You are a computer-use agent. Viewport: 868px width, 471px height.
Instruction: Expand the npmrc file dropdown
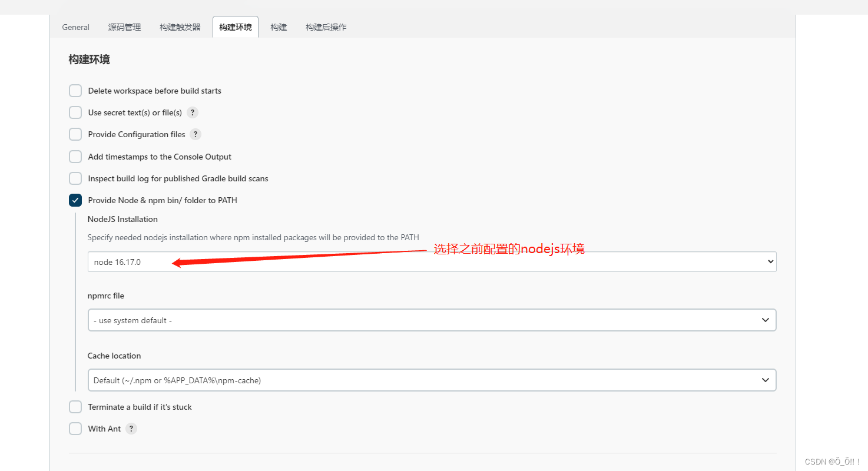pyautogui.click(x=432, y=320)
